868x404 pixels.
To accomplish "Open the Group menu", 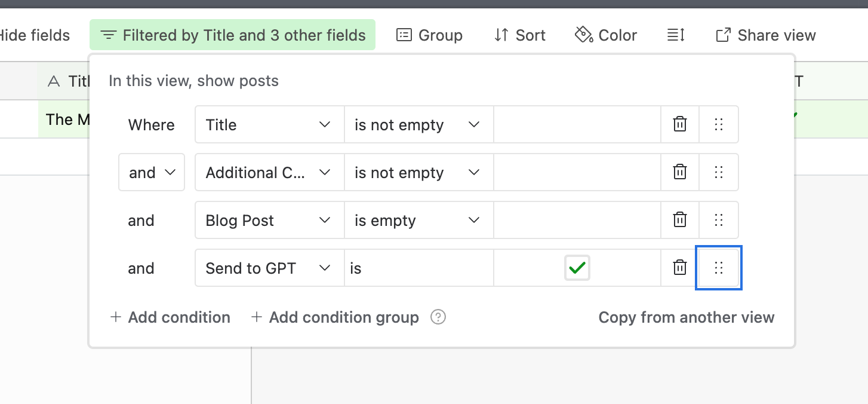I will (429, 35).
